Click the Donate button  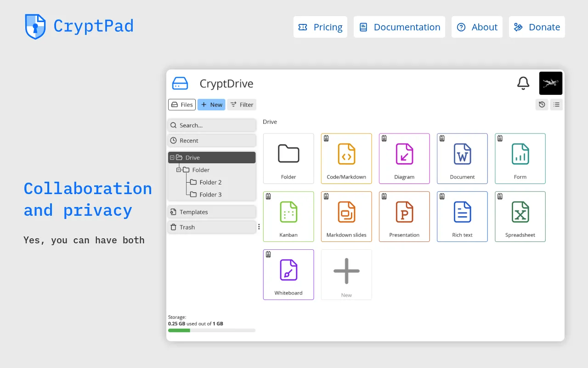point(537,27)
